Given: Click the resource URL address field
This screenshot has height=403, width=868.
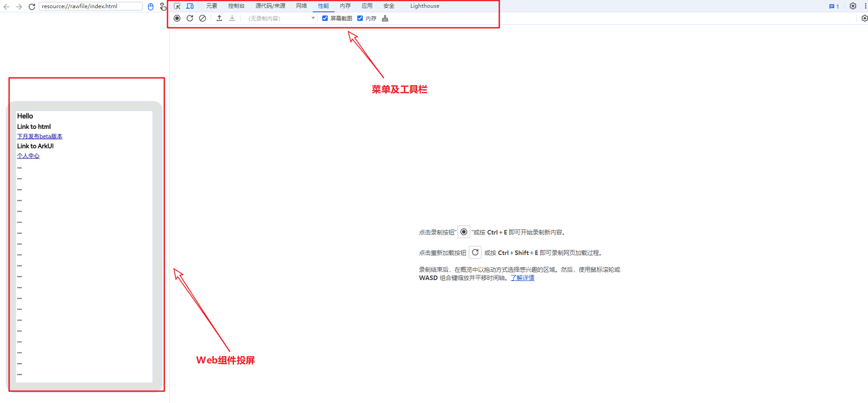Looking at the screenshot, I should pos(90,6).
